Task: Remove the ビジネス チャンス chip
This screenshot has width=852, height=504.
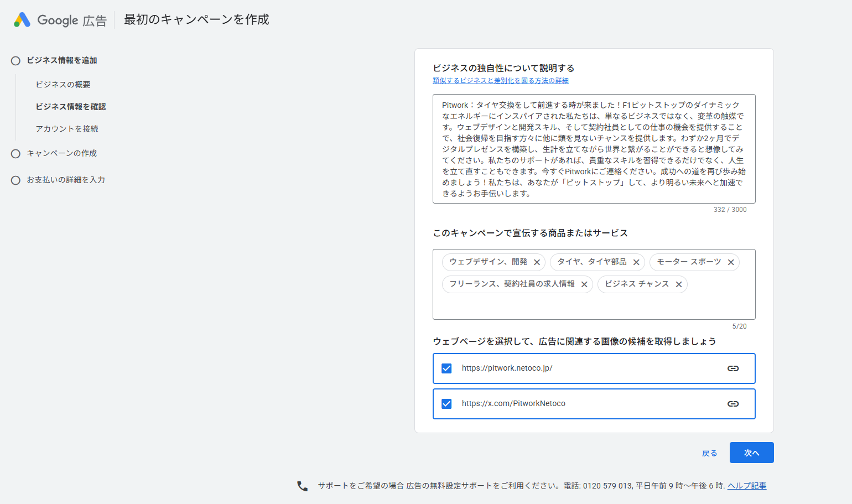Action: (x=679, y=284)
